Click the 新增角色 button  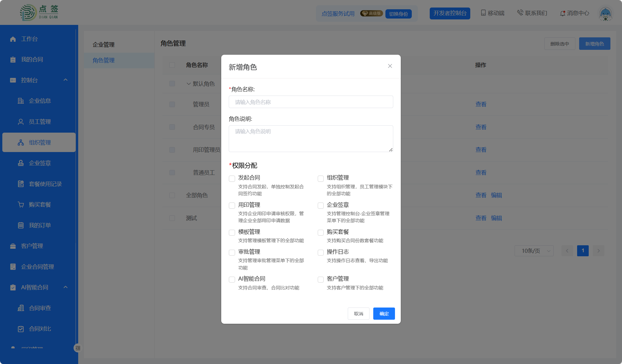pyautogui.click(x=594, y=44)
